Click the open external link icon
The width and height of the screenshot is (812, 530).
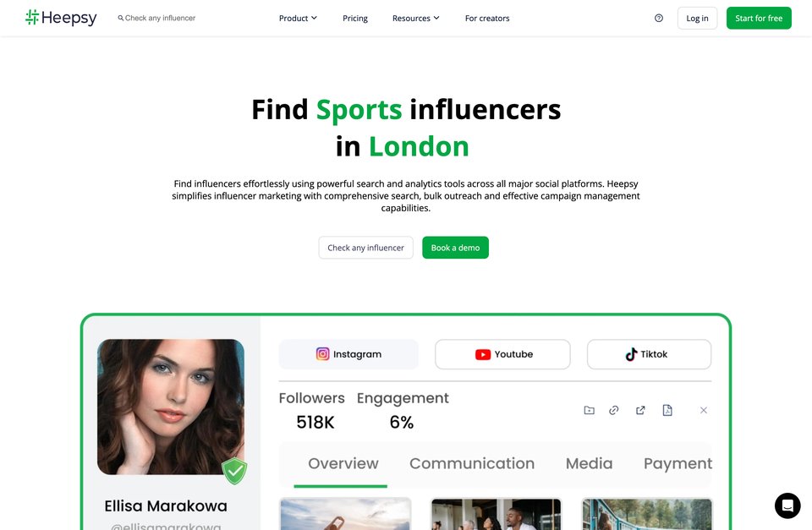(640, 411)
